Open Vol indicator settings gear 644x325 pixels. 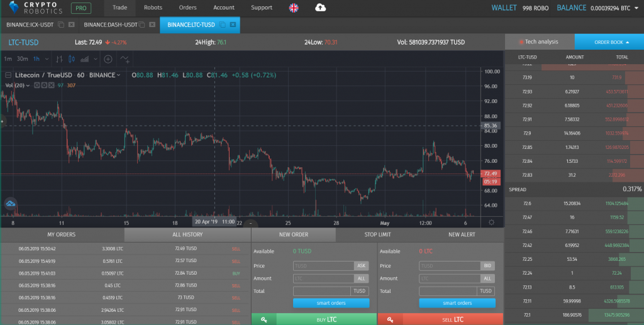click(44, 85)
